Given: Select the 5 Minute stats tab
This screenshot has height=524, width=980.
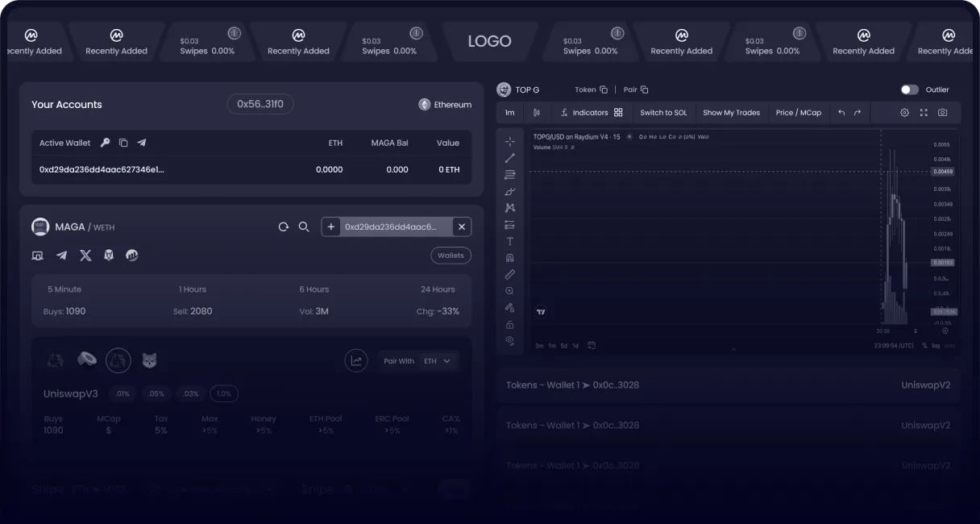Looking at the screenshot, I should pos(64,289).
